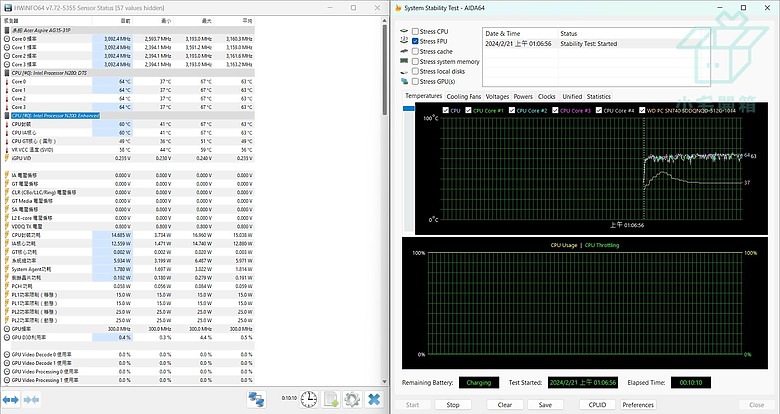The image size is (780, 414).
Task: Open the Statistics tab
Action: (598, 97)
